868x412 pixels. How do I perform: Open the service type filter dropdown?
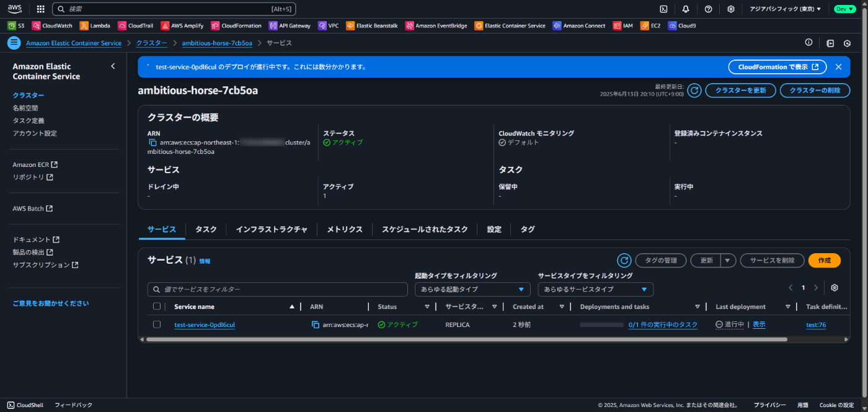(x=596, y=289)
